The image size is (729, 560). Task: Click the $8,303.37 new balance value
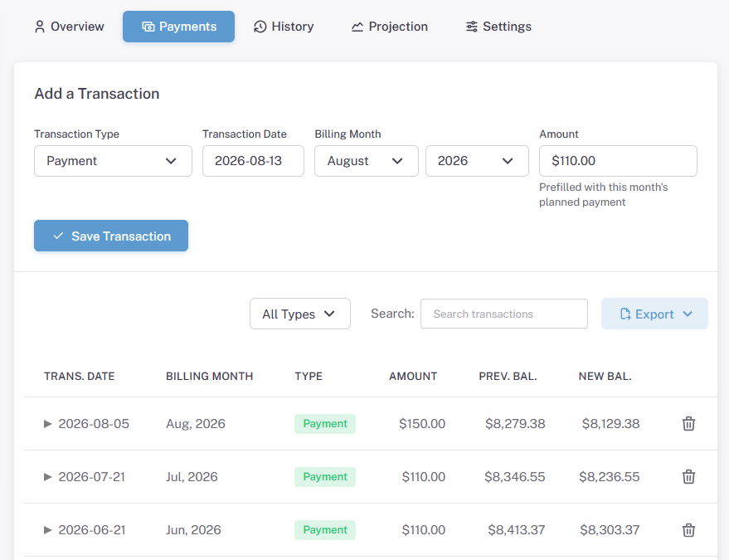tap(610, 530)
